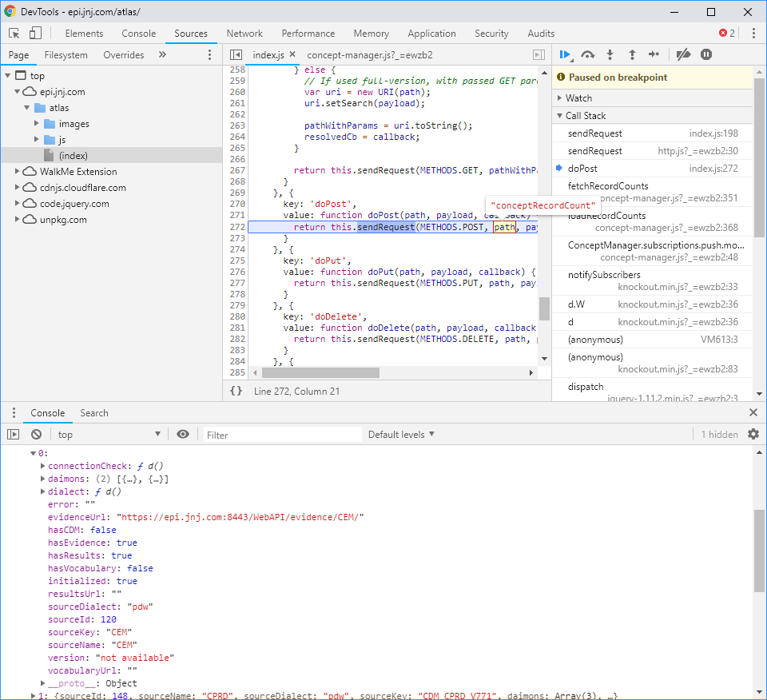Open console settings with the gear icon
The image size is (767, 700).
pyautogui.click(x=752, y=434)
